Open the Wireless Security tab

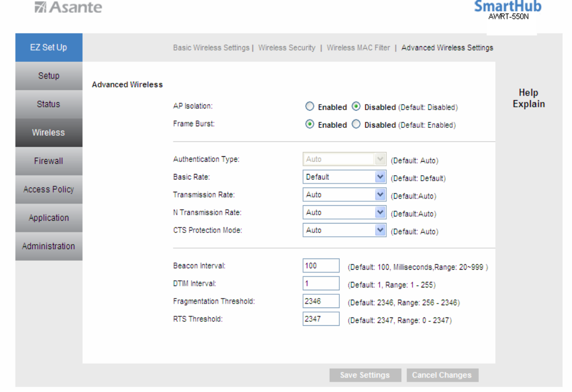[x=286, y=48]
